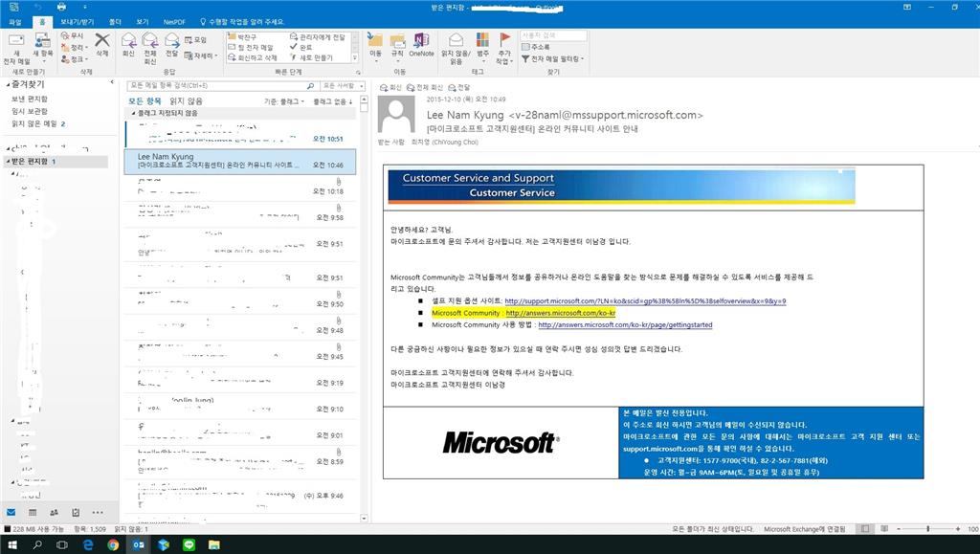Open the 모든 사서함 search scope dropdown
This screenshot has height=554, width=980.
point(342,85)
